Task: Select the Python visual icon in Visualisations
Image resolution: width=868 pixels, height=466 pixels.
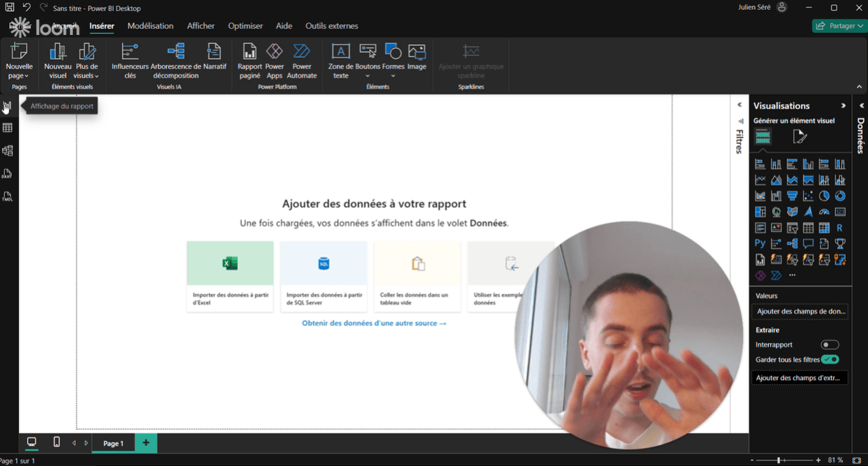Action: point(760,244)
